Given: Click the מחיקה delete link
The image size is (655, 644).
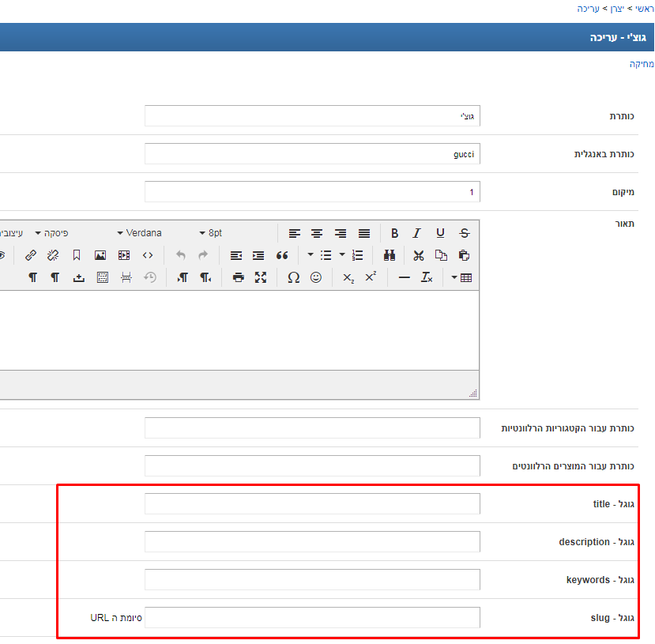Looking at the screenshot, I should pyautogui.click(x=642, y=64).
